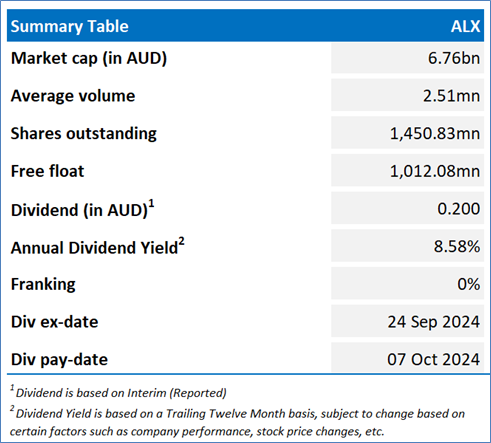491x443 pixels.
Task: Select the 24 Sep 2024 ex-date value
Action: pyautogui.click(x=433, y=322)
